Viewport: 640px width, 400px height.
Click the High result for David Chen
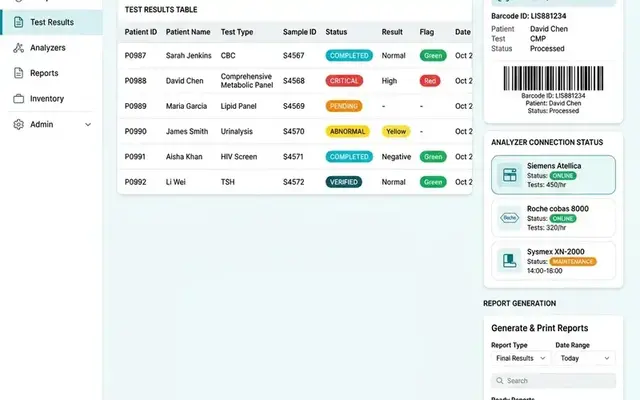[x=389, y=81]
